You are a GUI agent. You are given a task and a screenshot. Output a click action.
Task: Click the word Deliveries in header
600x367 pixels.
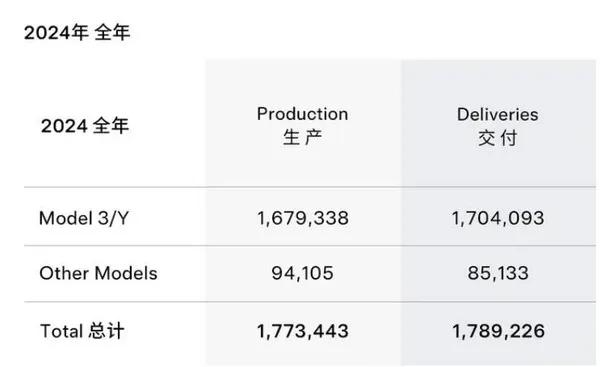tap(497, 114)
